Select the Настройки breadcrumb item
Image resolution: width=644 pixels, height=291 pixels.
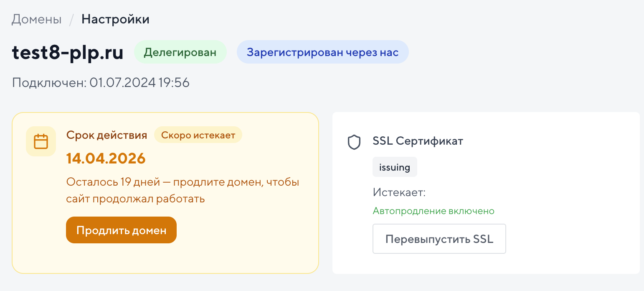click(x=115, y=19)
